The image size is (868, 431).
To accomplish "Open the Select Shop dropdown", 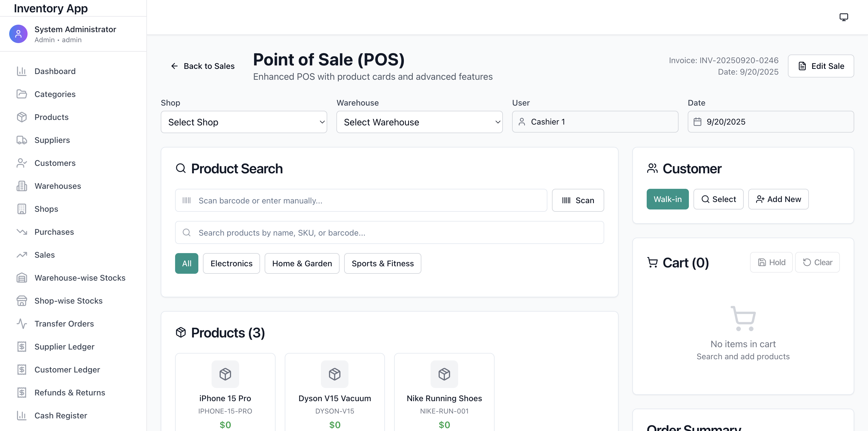I will click(244, 122).
